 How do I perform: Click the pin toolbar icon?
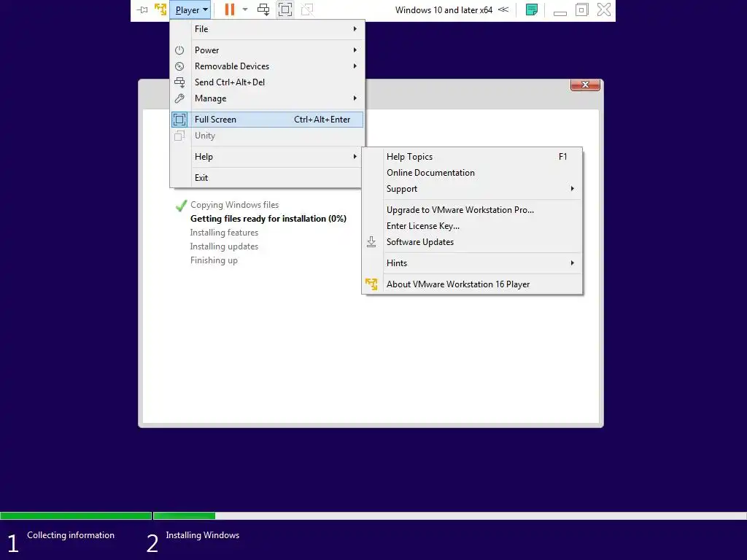[142, 9]
